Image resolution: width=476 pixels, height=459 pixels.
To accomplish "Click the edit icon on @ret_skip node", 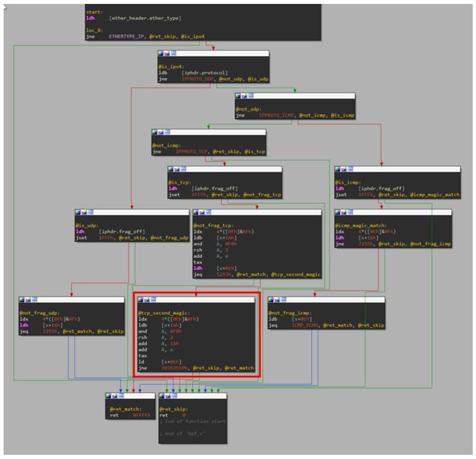I will tap(168, 396).
